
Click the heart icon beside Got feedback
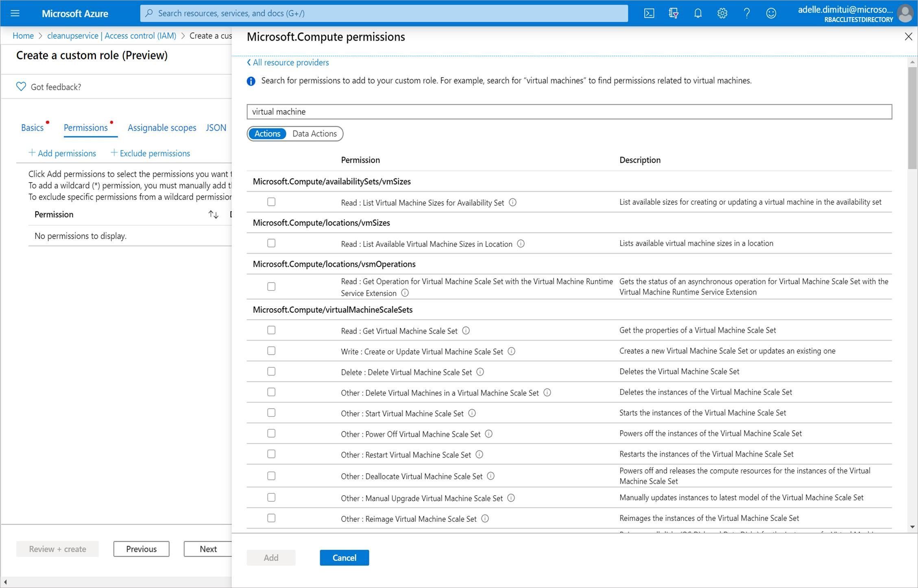[x=21, y=86]
